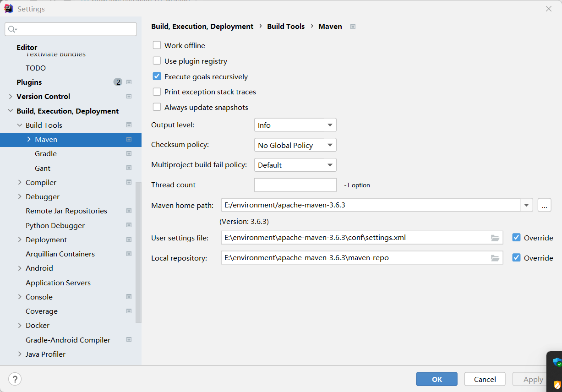562x392 pixels.
Task: Collapse the Build Tools node
Action: click(x=20, y=125)
